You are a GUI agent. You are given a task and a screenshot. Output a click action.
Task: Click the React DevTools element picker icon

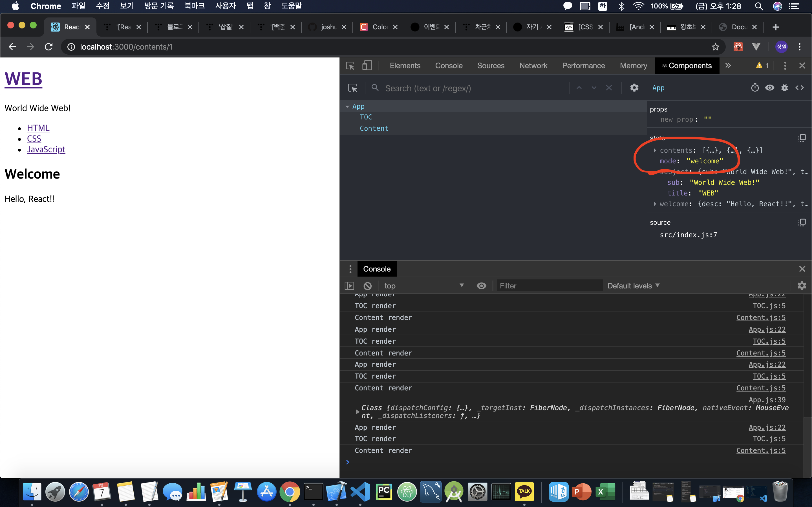353,88
